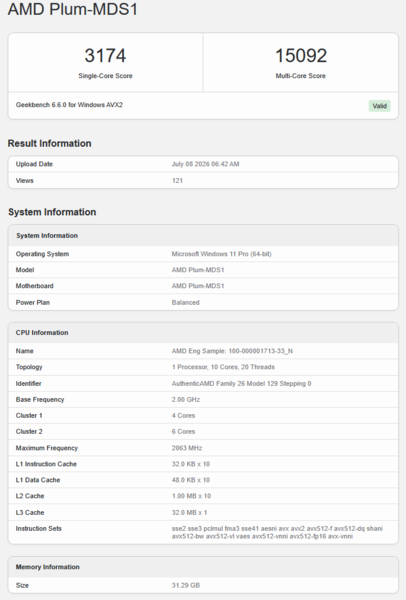Click the Cluster 2 label

pyautogui.click(x=29, y=432)
